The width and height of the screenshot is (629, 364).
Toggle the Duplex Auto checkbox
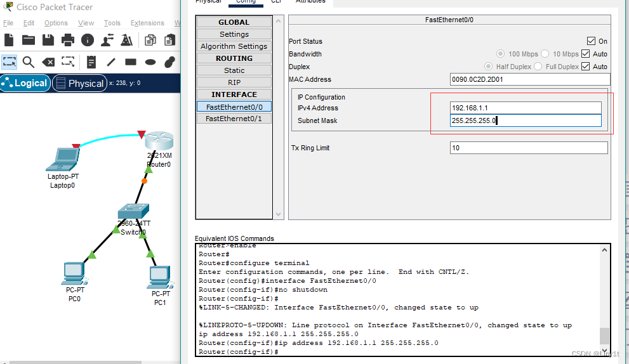(x=586, y=67)
